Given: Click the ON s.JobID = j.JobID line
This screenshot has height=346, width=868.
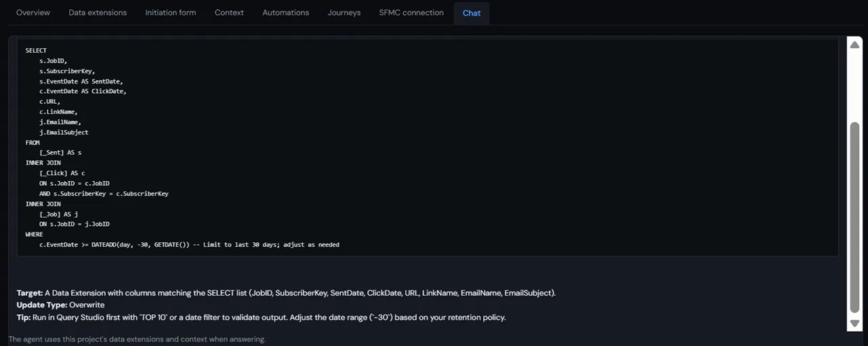Looking at the screenshot, I should [x=75, y=224].
